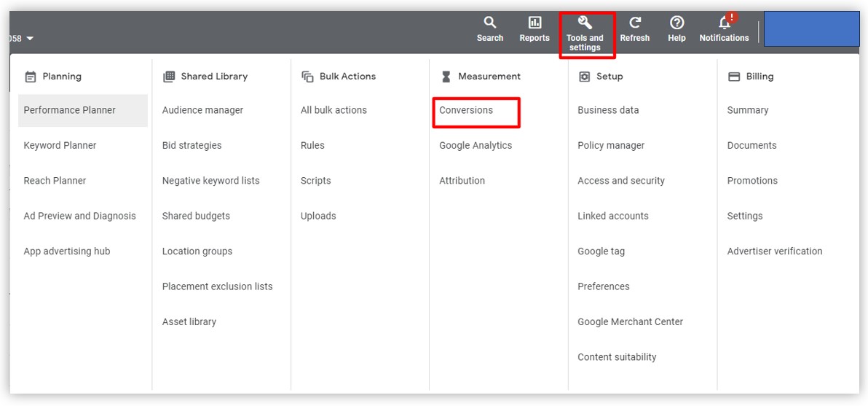The image size is (868, 406).
Task: Open Scripts
Action: (315, 181)
